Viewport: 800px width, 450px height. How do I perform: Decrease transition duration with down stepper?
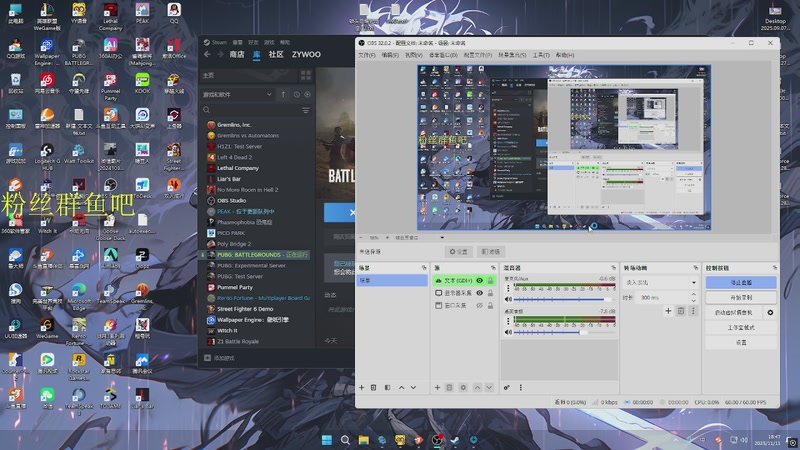pyautogui.click(x=693, y=301)
